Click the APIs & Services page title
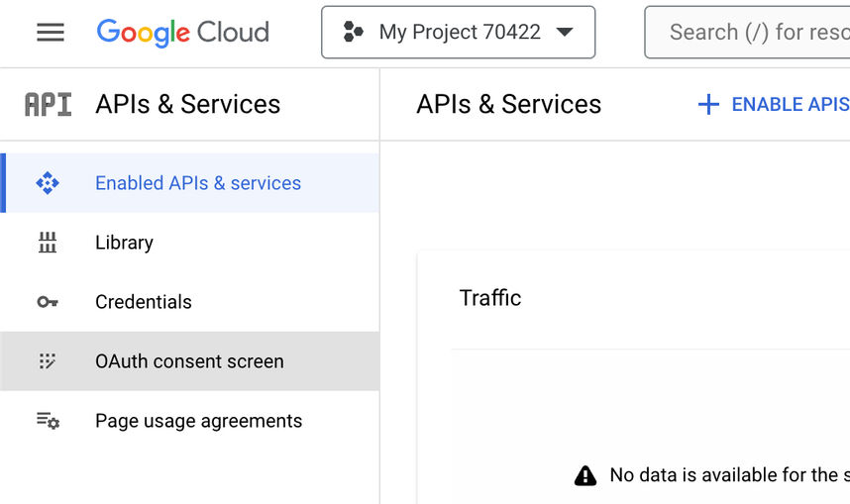 tap(508, 104)
